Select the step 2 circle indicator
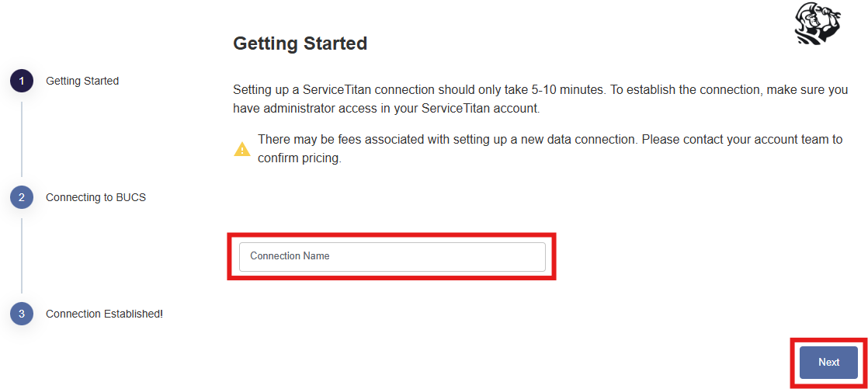Image resolution: width=868 pixels, height=389 pixels. [22, 197]
